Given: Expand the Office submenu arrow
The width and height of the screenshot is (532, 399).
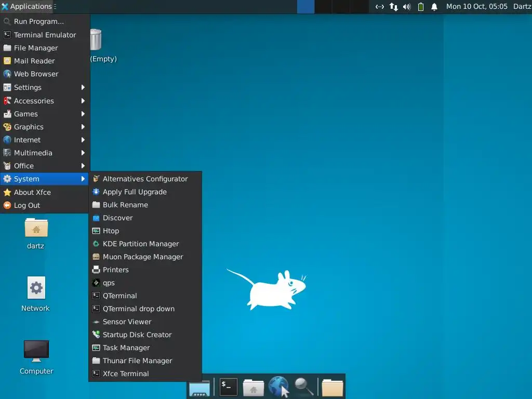Looking at the screenshot, I should [83, 166].
